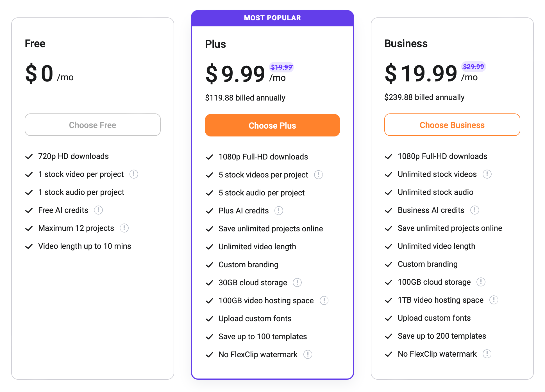Viewport: 545px width, 392px height.
Task: Click info icon next to Plus AI credits
Action: pos(279,211)
